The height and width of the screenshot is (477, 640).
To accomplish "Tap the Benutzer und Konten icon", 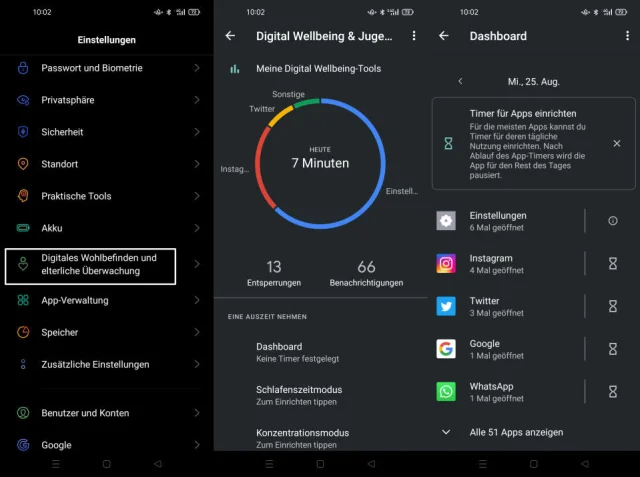I will pyautogui.click(x=23, y=413).
